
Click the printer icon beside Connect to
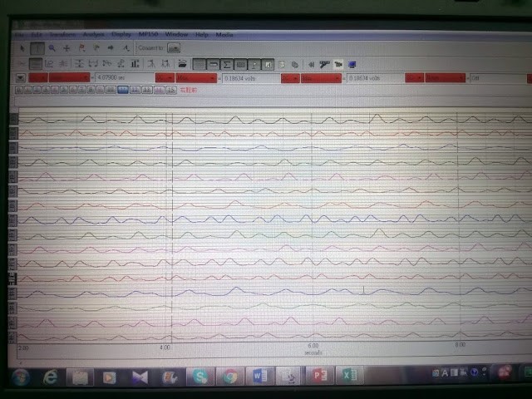(x=174, y=49)
